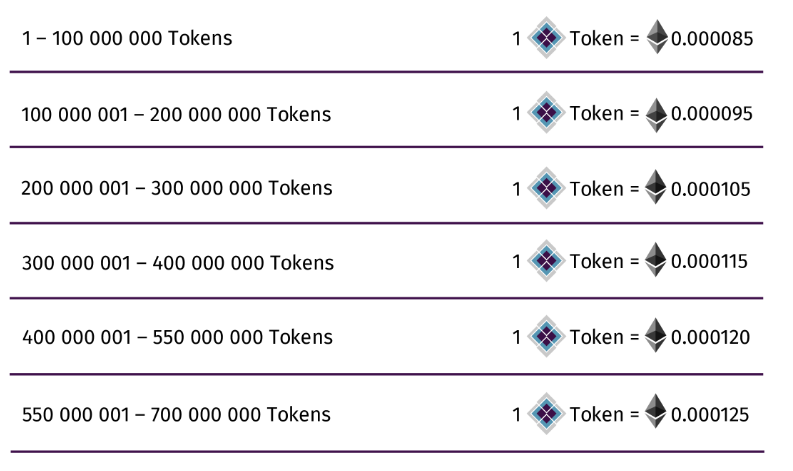The image size is (793, 471).
Task: Click the token icon in the 0.000115 row
Action: pyautogui.click(x=546, y=263)
